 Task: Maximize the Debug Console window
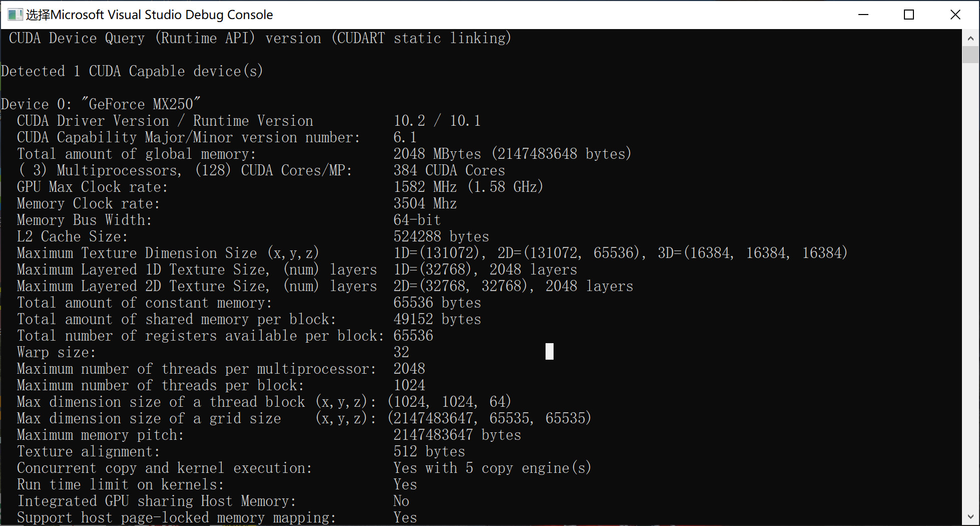(x=909, y=15)
